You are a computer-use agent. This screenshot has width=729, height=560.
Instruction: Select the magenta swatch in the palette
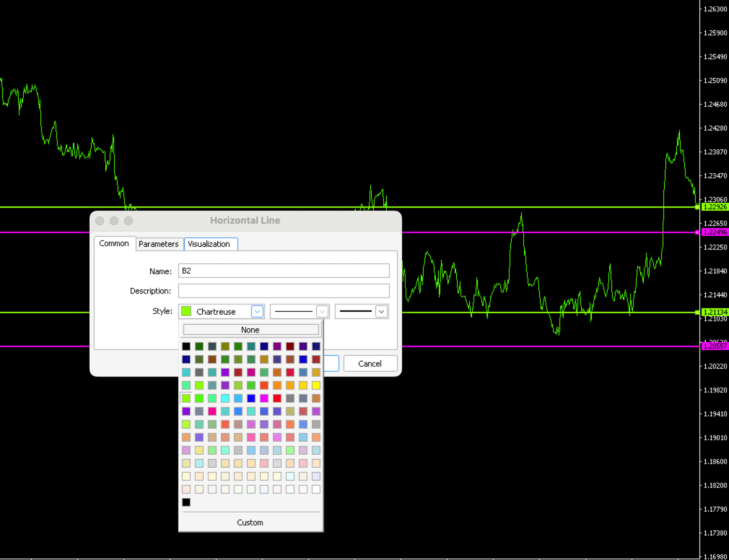point(263,398)
